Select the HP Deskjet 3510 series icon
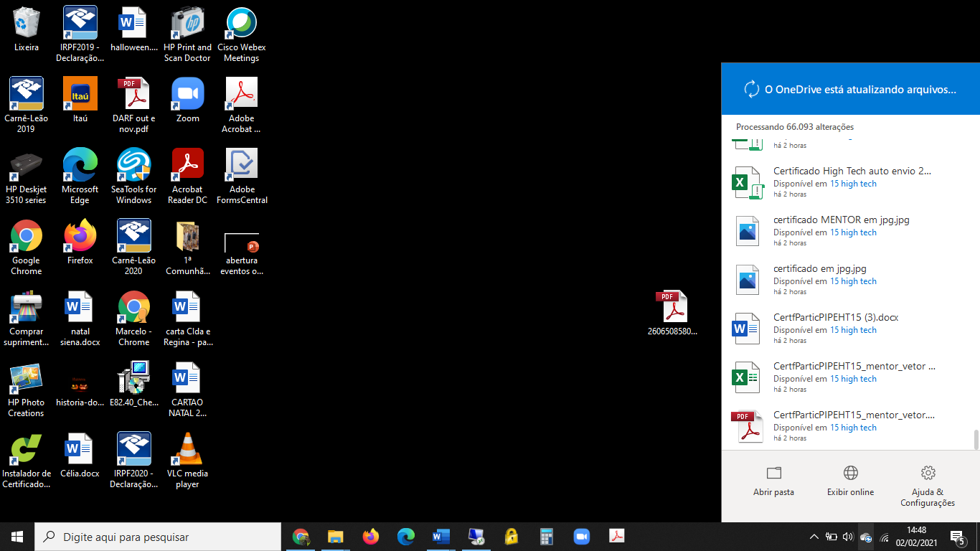This screenshot has height=551, width=980. 27,176
